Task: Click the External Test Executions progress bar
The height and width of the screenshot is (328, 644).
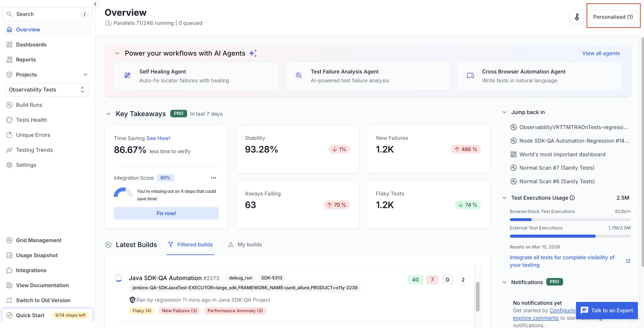Action: 570,236
